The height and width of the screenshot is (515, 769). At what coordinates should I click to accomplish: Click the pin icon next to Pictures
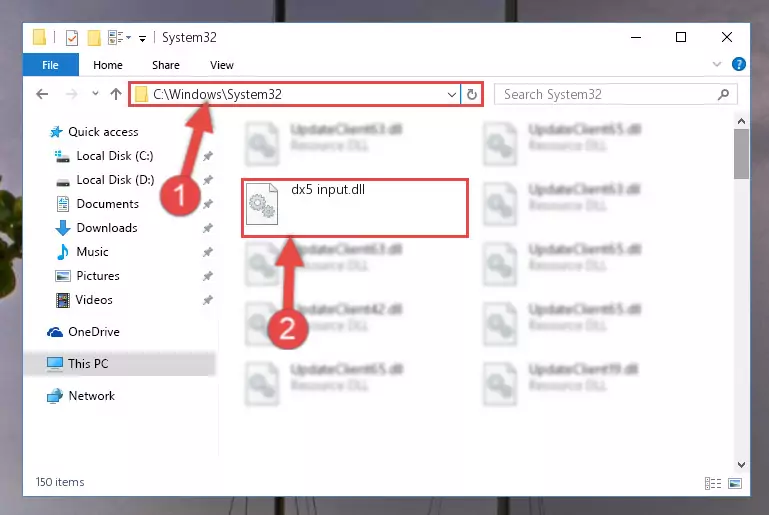(x=208, y=276)
